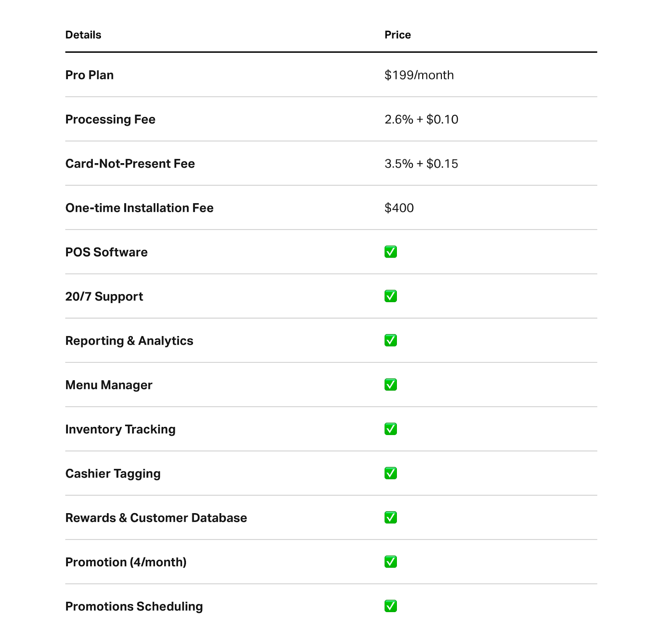The width and height of the screenshot is (654, 644).
Task: Click the Price column header
Action: [x=397, y=35]
